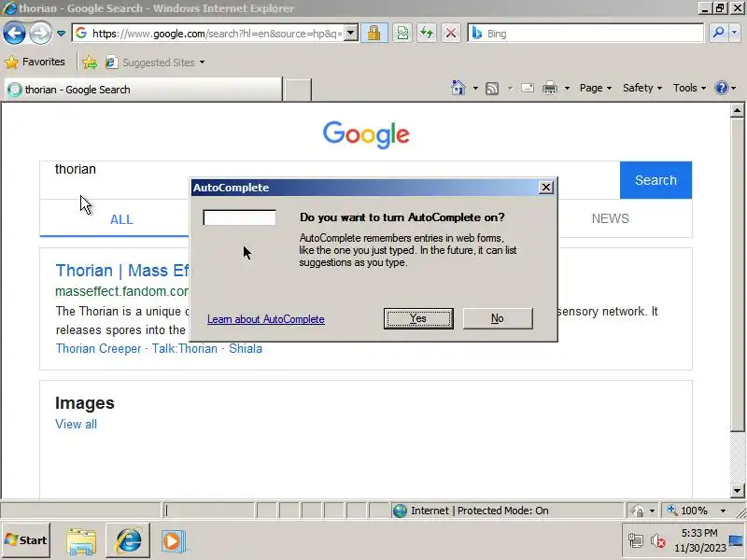This screenshot has height=560, width=747.
Task: Open the Thorian Creeper sublink
Action: tap(98, 348)
